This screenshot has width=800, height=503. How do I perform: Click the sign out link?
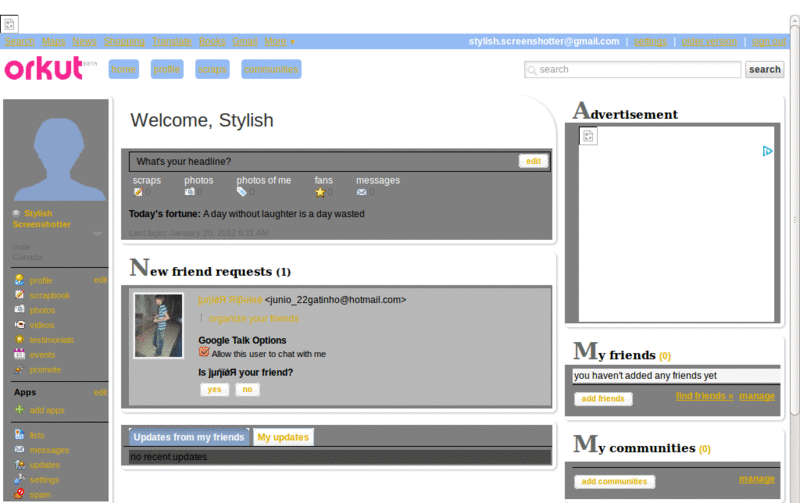pyautogui.click(x=768, y=41)
